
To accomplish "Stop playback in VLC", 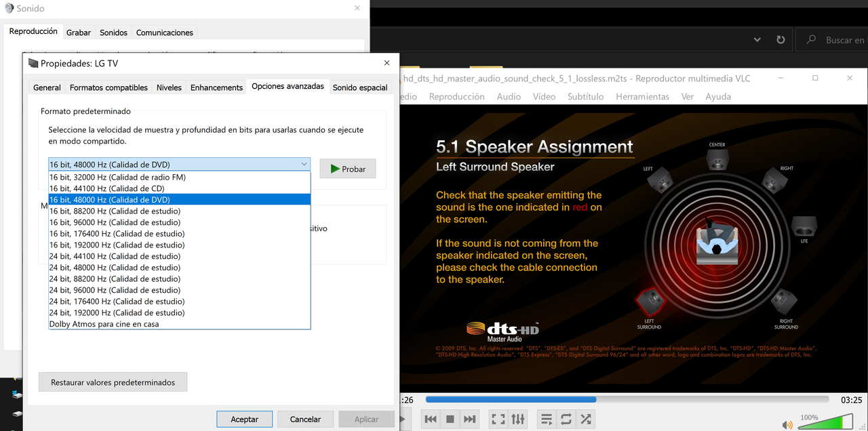I will (x=450, y=419).
